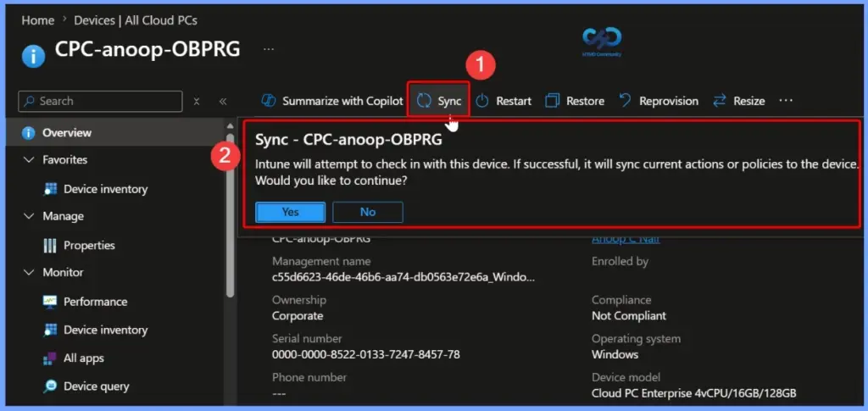This screenshot has height=411, width=868.
Task: Click the Sync toolbar icon
Action: (x=424, y=101)
